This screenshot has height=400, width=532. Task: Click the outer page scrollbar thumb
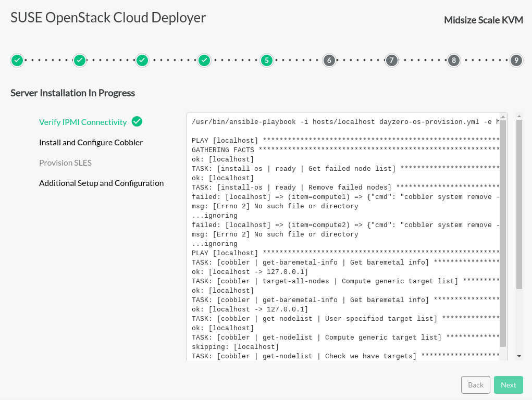(519, 203)
